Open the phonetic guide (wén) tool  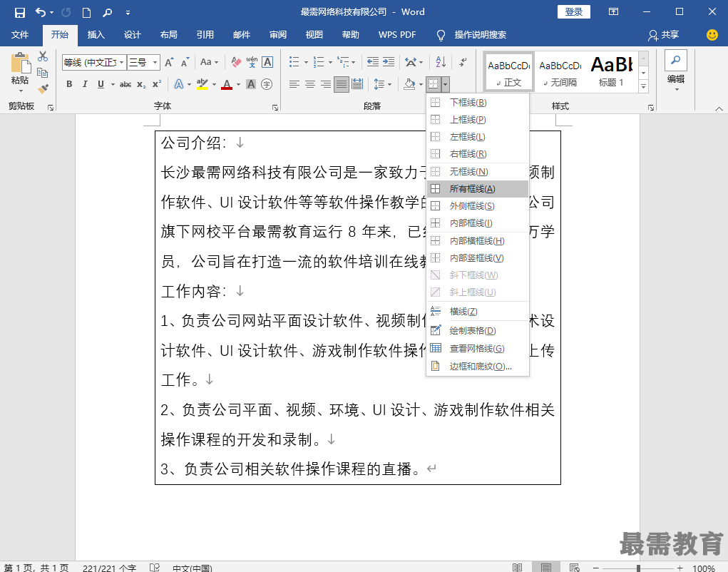(x=252, y=62)
